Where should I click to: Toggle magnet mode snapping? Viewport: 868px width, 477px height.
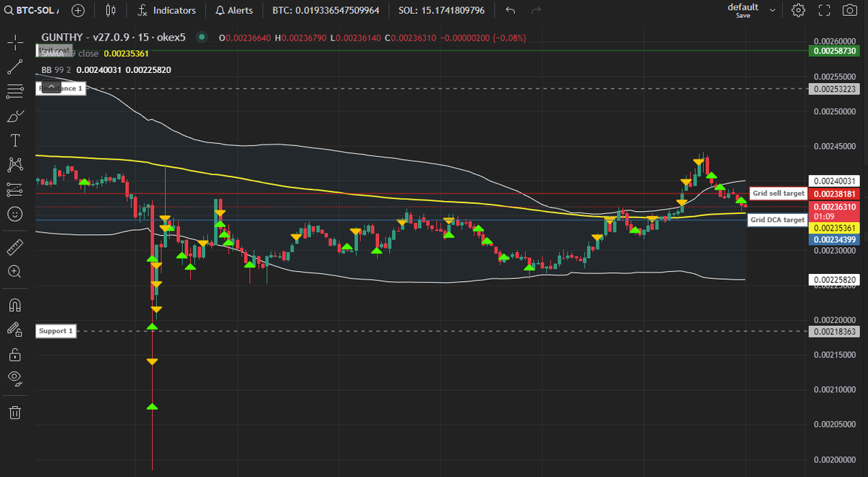tap(15, 305)
